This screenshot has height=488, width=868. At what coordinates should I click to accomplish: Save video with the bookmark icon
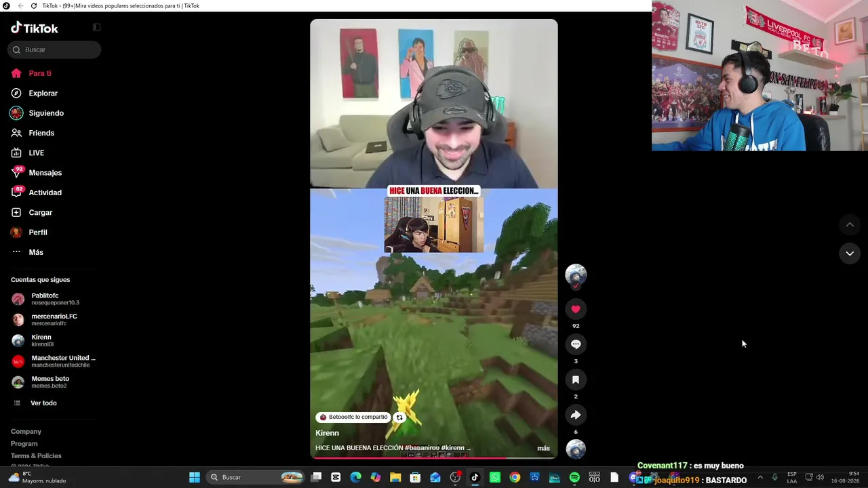[x=576, y=380]
